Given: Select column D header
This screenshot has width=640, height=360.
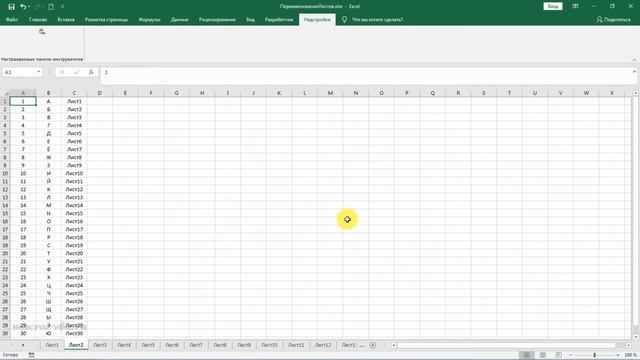Looking at the screenshot, I should tap(100, 93).
